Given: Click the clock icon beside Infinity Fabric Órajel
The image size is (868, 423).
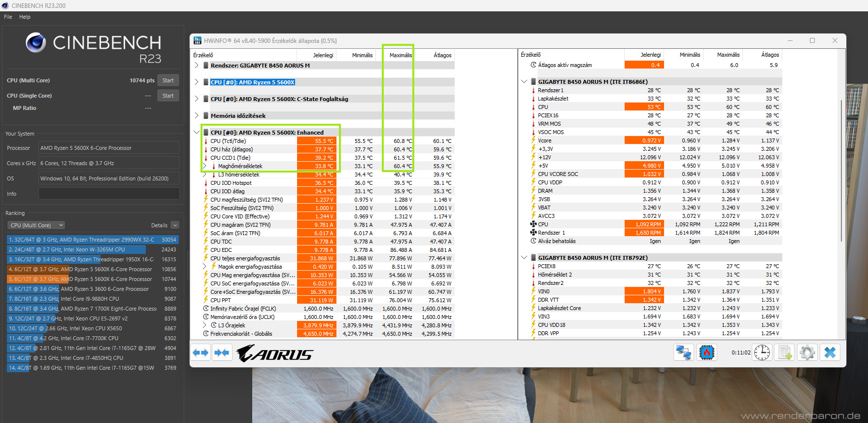Looking at the screenshot, I should point(206,309).
